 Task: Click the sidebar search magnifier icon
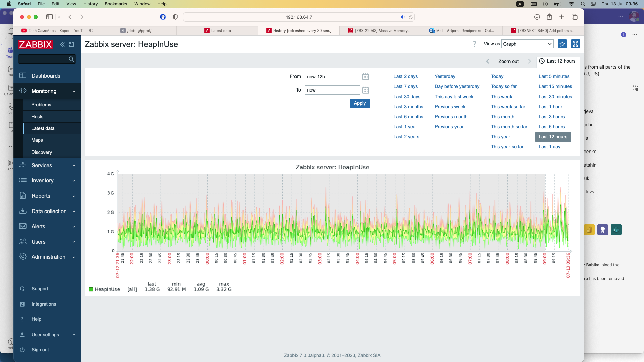(71, 59)
